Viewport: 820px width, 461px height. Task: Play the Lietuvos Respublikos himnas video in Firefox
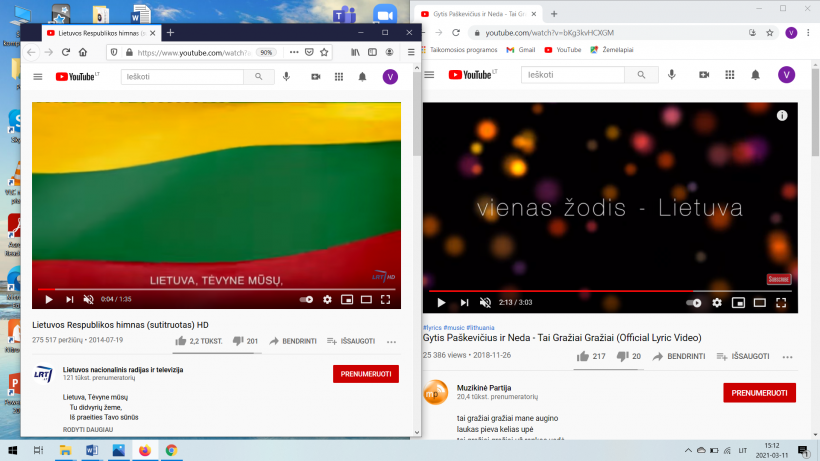[x=49, y=299]
